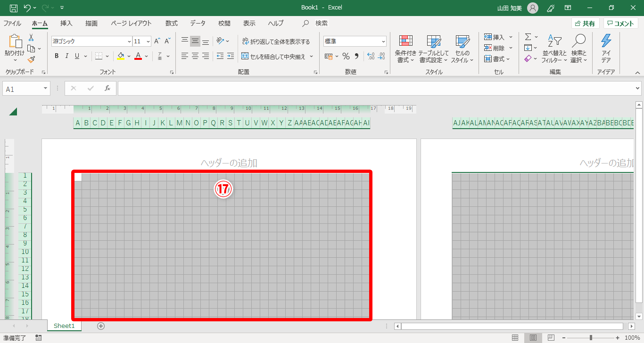Click the AutoSum sigma icon
Viewport: 644px width, 343px height.
[528, 37]
